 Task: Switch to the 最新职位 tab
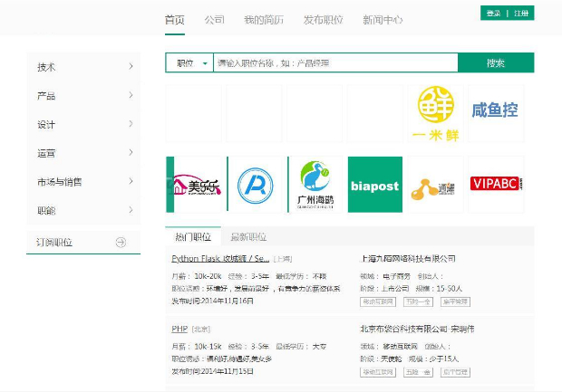tap(248, 236)
